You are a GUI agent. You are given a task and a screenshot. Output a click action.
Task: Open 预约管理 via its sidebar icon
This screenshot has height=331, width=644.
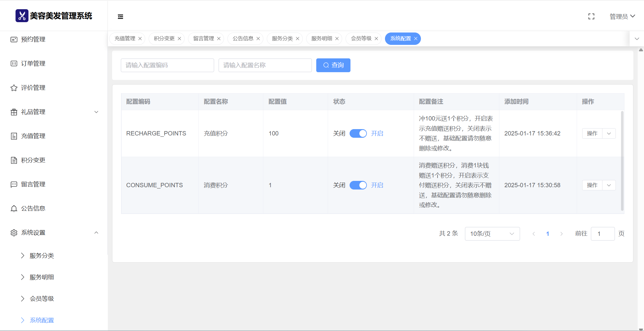14,39
